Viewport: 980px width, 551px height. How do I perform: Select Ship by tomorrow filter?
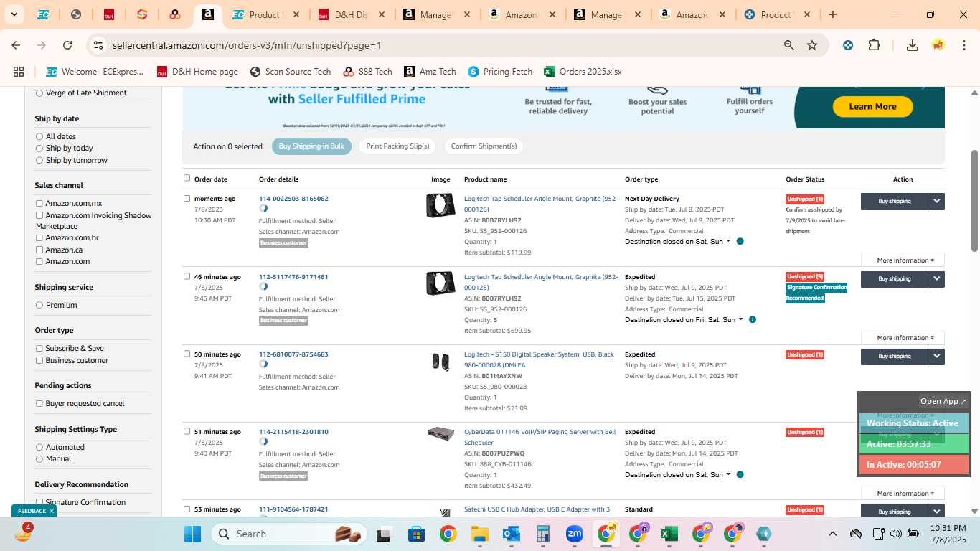coord(39,160)
